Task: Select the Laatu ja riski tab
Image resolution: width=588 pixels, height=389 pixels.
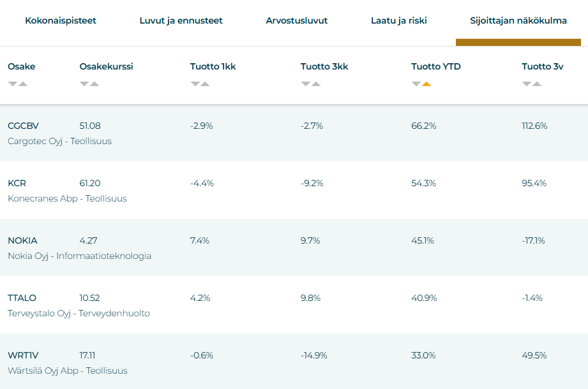Action: click(x=399, y=20)
